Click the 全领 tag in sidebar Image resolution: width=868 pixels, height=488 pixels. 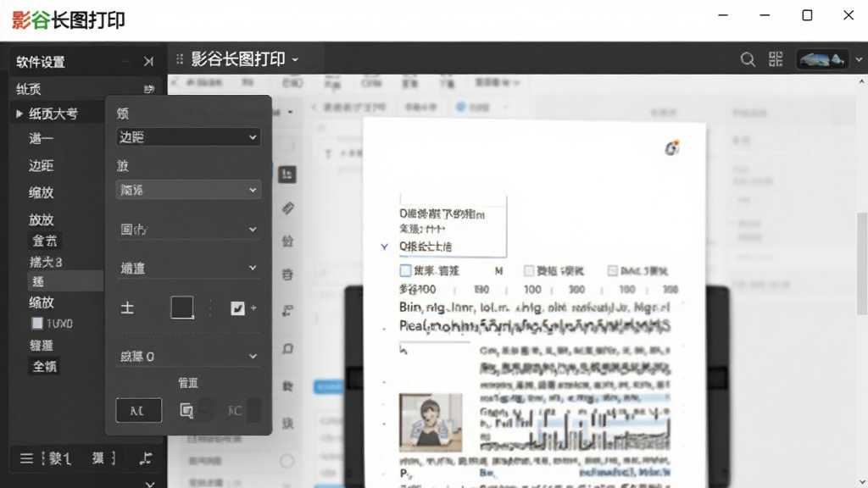[x=44, y=366]
